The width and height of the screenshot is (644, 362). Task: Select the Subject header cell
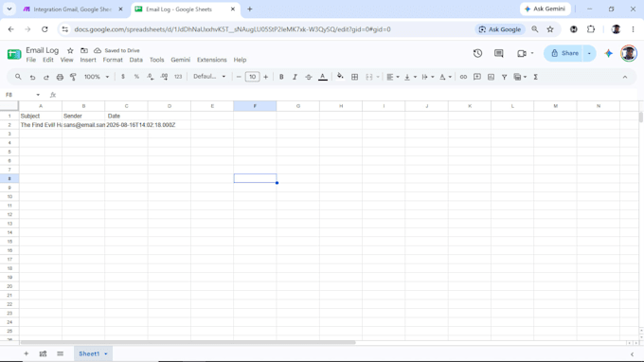(41, 116)
